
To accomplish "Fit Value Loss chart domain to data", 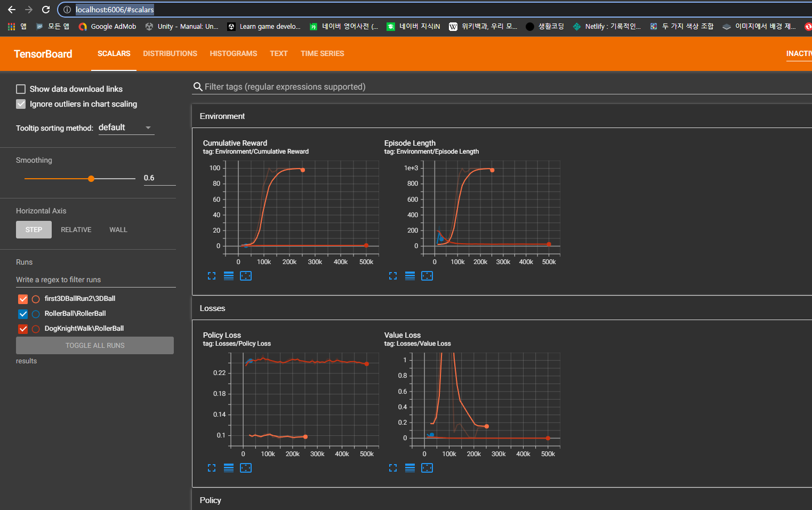I will 427,468.
